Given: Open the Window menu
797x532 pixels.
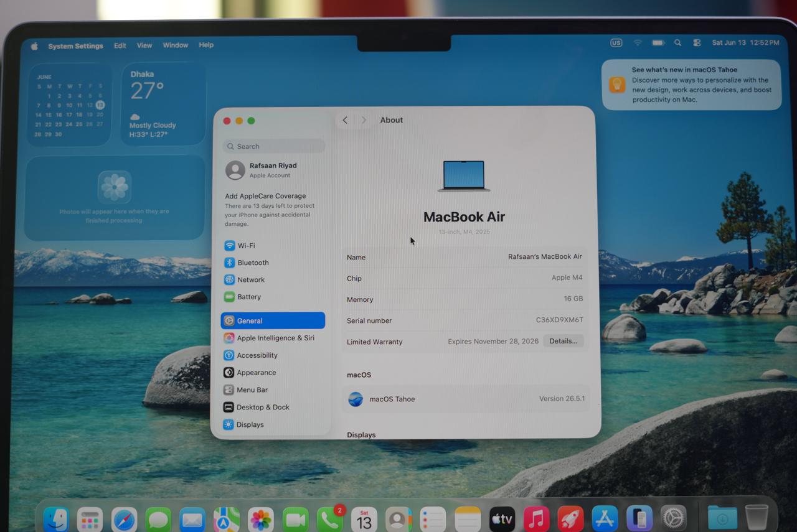Looking at the screenshot, I should [176, 45].
